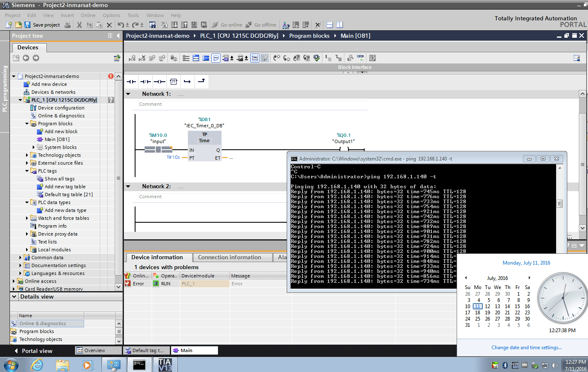Insert normally open contact instruction
The height and width of the screenshot is (372, 588).
pyautogui.click(x=131, y=82)
